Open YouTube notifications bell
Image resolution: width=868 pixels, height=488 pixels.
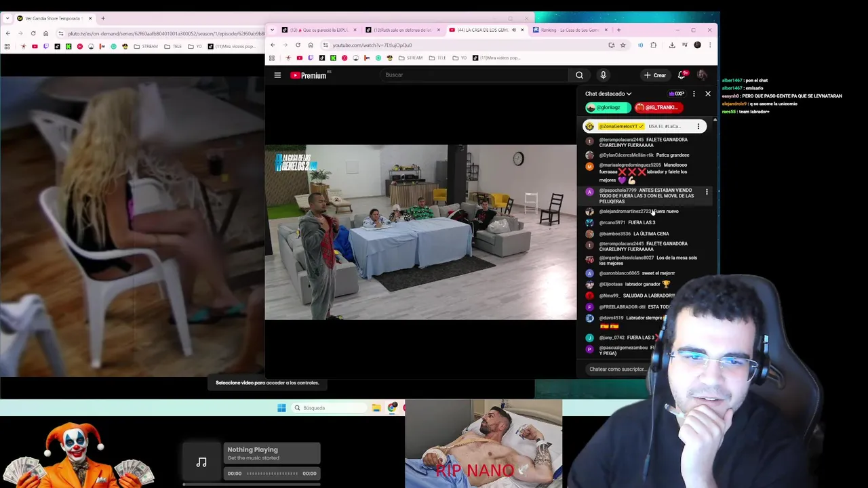(682, 75)
